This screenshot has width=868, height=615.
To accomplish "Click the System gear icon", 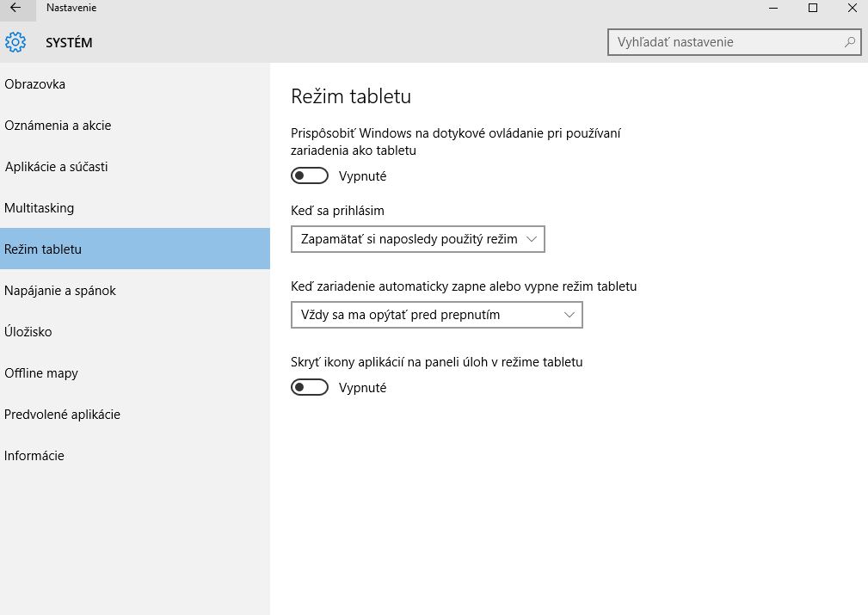I will [15, 42].
